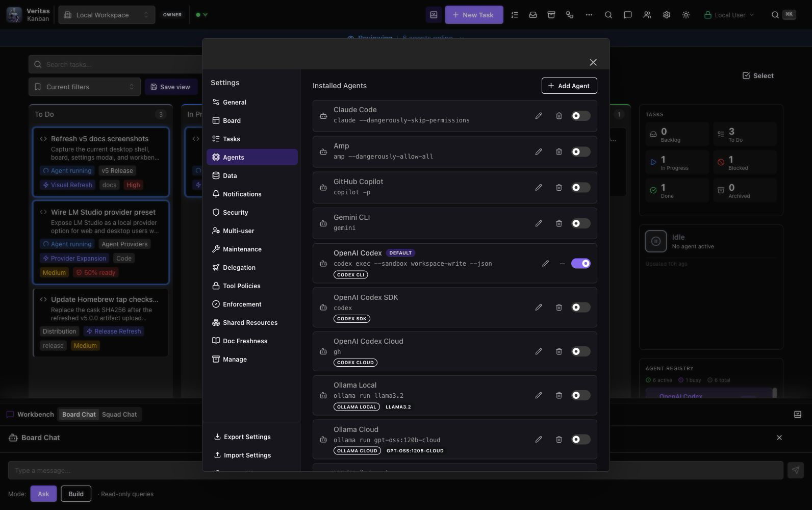The height and width of the screenshot is (510, 812).
Task: Open General settings section
Action: pyautogui.click(x=252, y=102)
